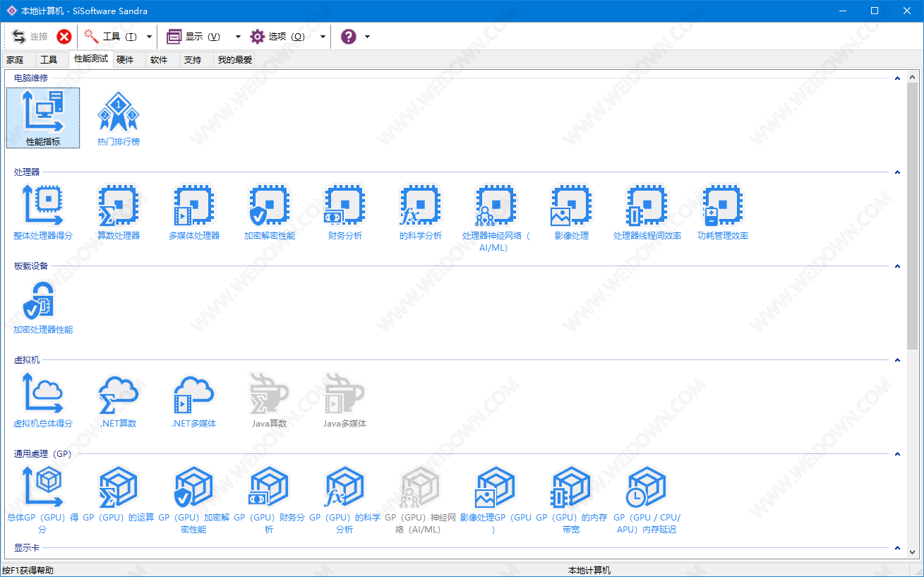This screenshot has width=924, height=577.
Task: Select the 性能测试 tab
Action: click(x=91, y=59)
